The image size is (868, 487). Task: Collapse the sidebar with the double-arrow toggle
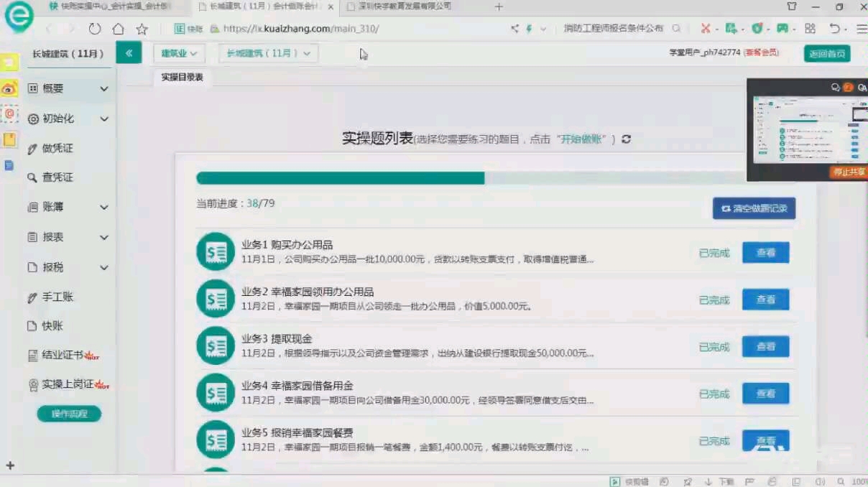point(129,52)
